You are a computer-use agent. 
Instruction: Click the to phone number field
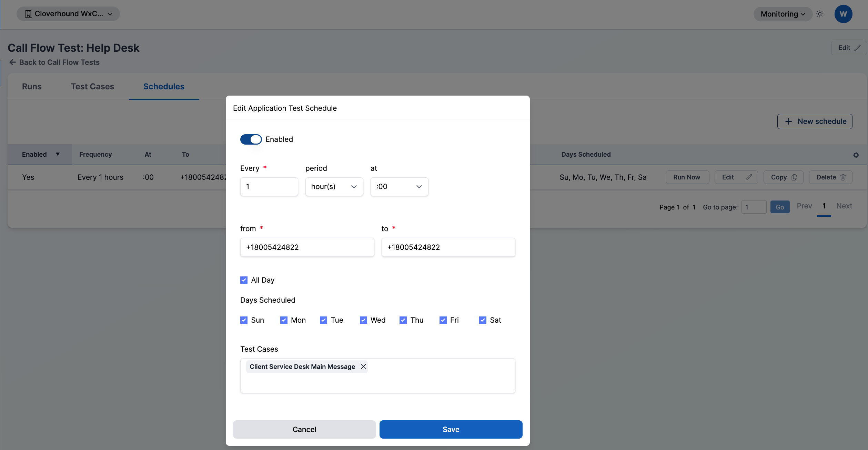(448, 247)
